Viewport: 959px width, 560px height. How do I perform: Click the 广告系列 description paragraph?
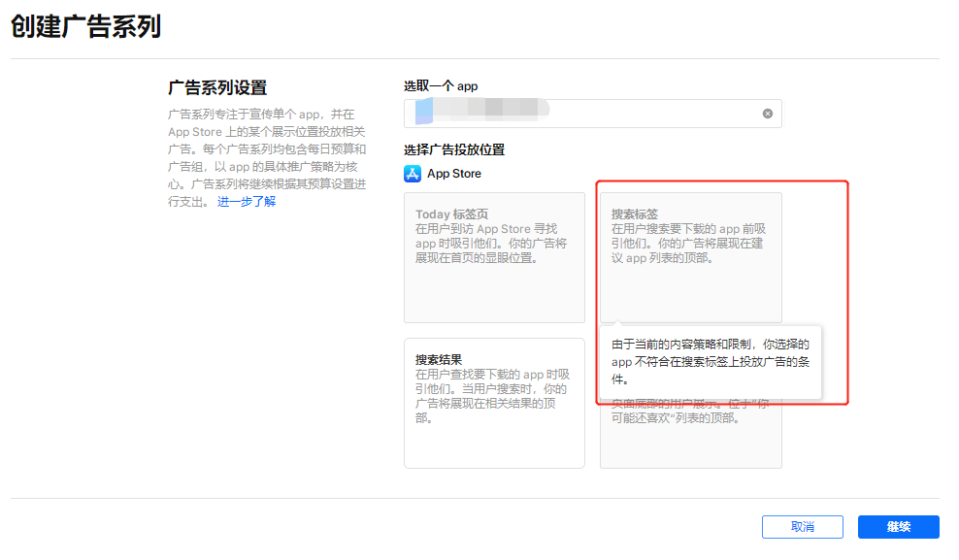coord(267,158)
